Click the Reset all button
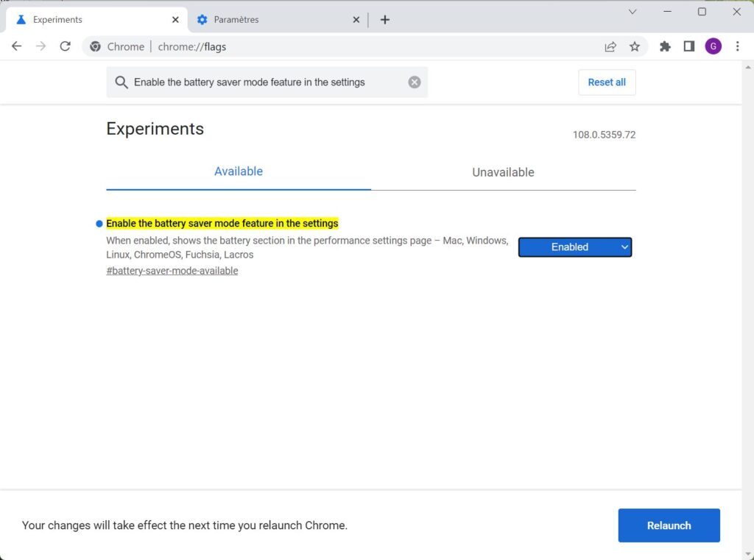Viewport: 754px width, 560px height. point(607,82)
